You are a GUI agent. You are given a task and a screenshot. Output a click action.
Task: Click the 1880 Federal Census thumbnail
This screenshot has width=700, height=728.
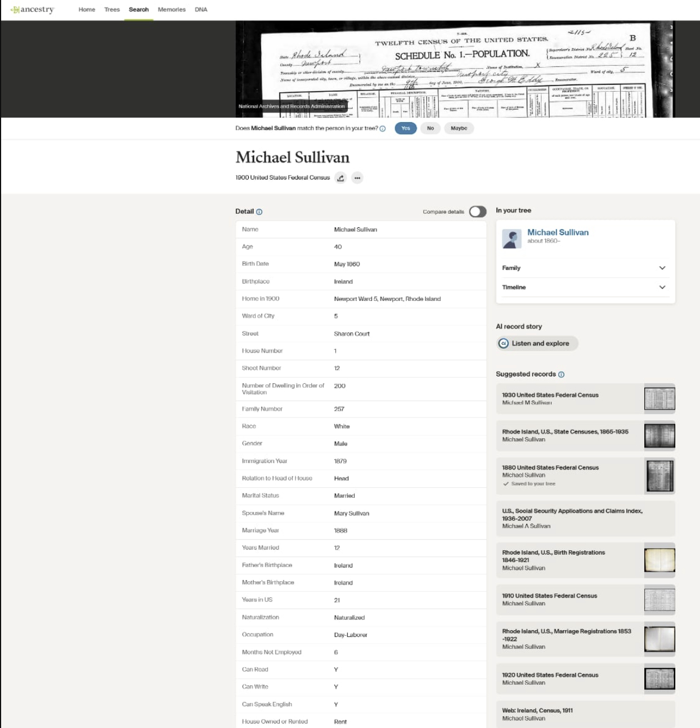pos(659,476)
